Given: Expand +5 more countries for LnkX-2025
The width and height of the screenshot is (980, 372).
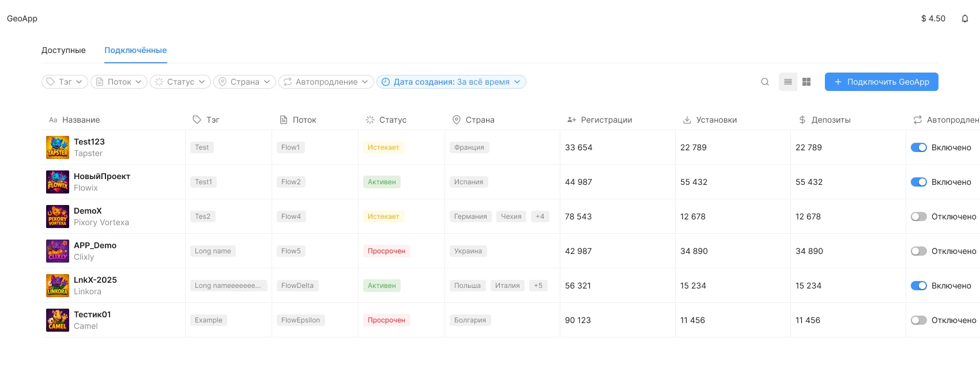Looking at the screenshot, I should (538, 286).
